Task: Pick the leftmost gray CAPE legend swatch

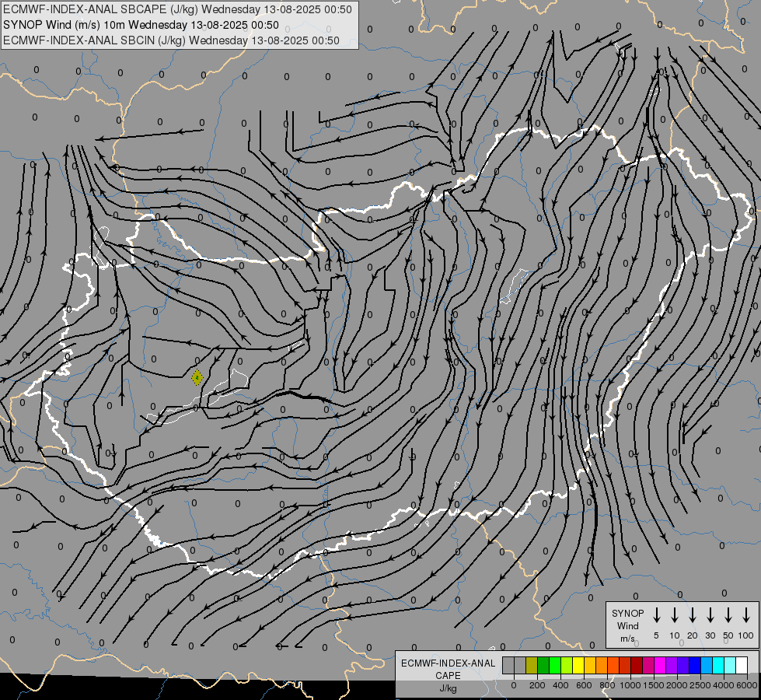Action: coord(508,665)
